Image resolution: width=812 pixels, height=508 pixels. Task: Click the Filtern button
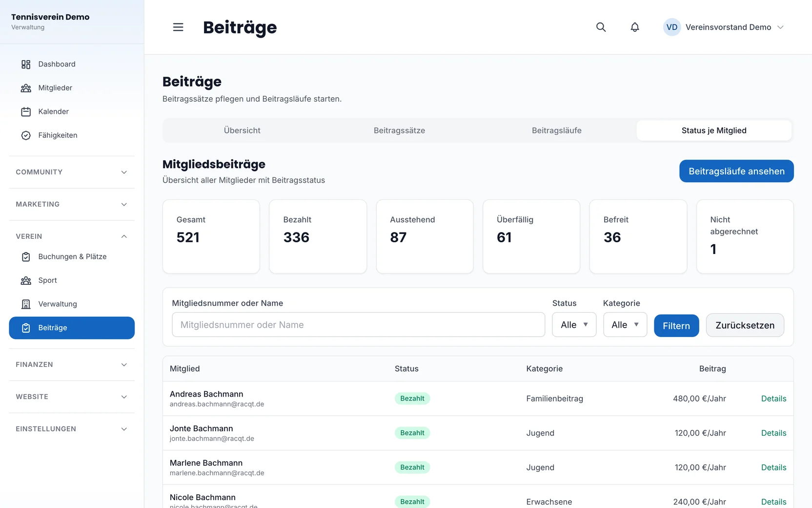pyautogui.click(x=676, y=326)
